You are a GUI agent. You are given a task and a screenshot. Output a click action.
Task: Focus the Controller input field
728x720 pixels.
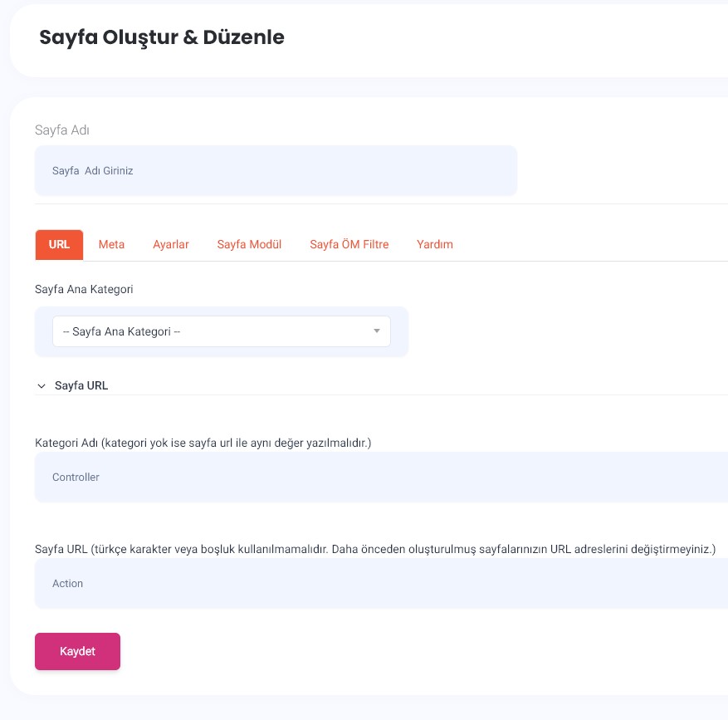pyautogui.click(x=382, y=478)
